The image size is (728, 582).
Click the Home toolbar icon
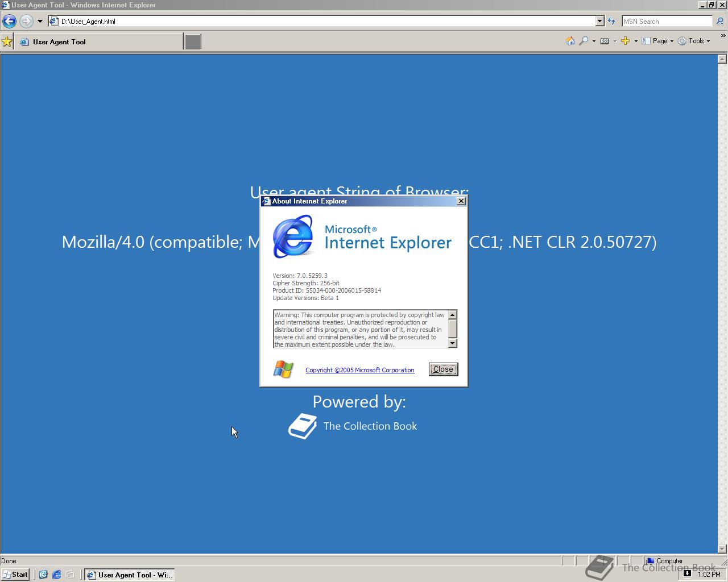point(570,41)
